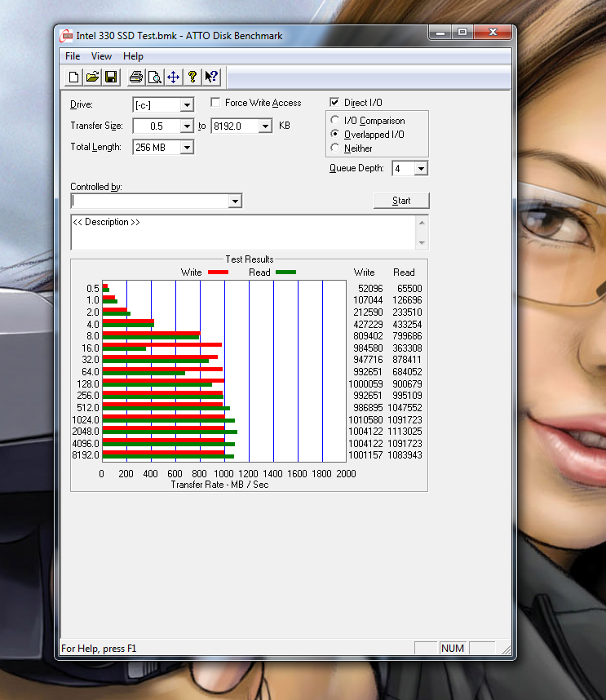606x700 pixels.
Task: Click the yellow question mark About icon
Action: pyautogui.click(x=192, y=78)
